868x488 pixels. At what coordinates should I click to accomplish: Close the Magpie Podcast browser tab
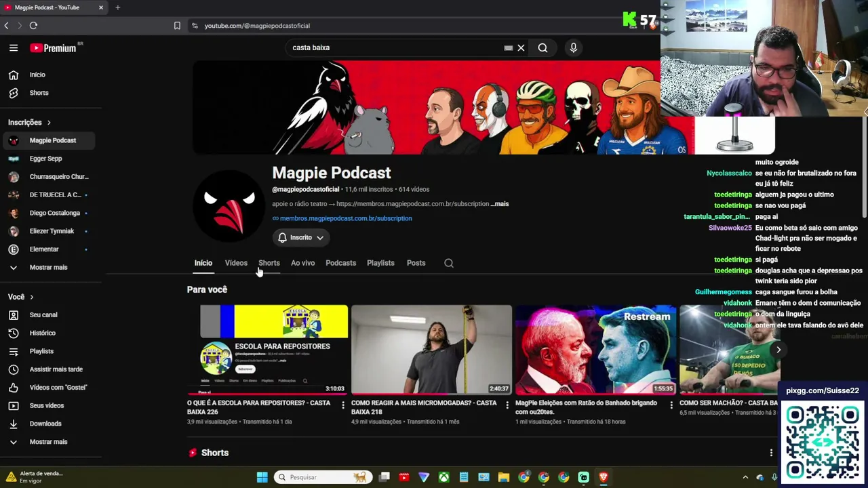[101, 7]
